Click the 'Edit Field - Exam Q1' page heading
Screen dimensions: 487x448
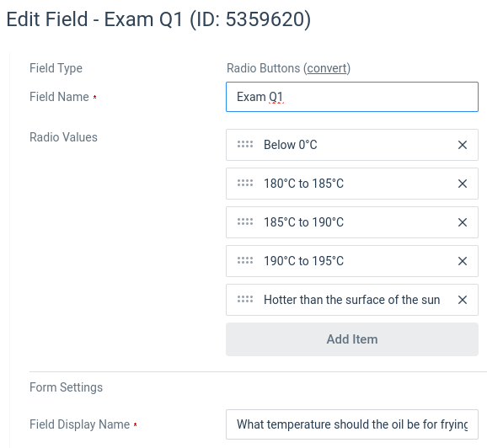pos(158,19)
